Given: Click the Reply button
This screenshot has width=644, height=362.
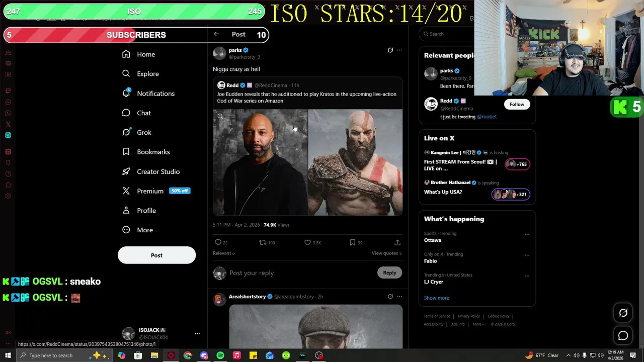Looking at the screenshot, I should click(x=389, y=273).
